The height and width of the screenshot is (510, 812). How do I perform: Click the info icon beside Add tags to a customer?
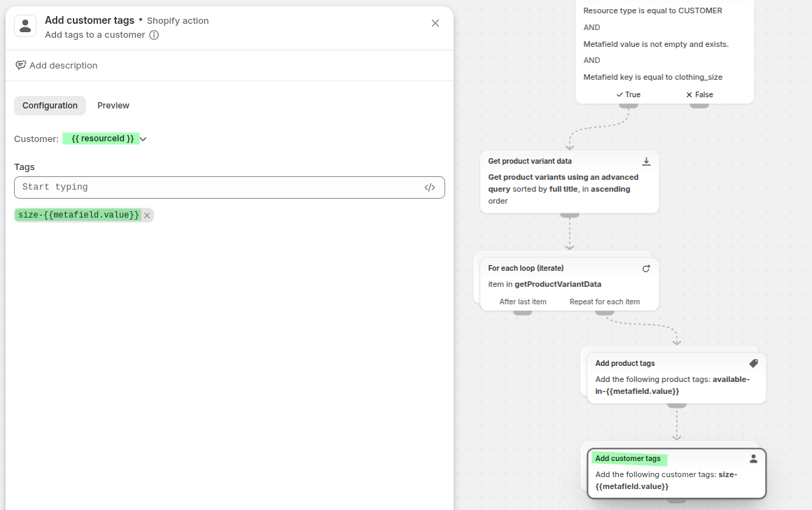pos(154,35)
